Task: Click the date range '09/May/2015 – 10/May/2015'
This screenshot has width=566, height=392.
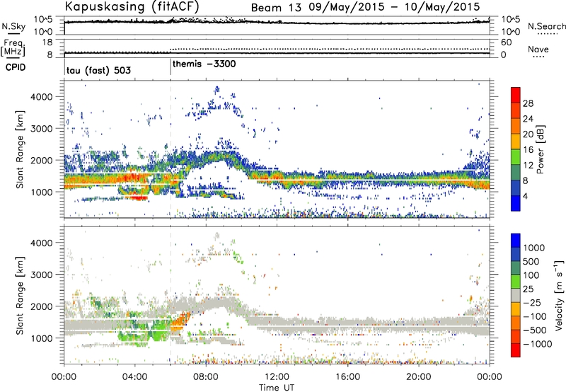Action: (394, 7)
